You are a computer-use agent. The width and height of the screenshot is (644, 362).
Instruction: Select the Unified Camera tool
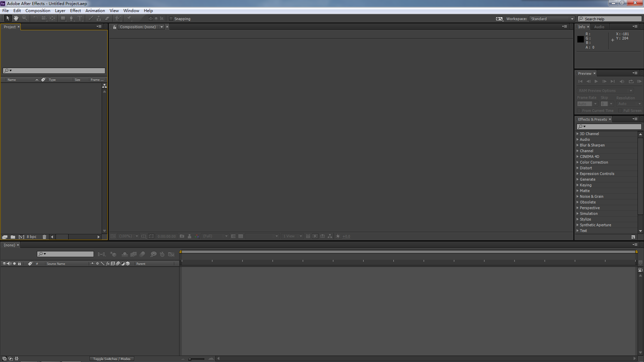[44, 18]
